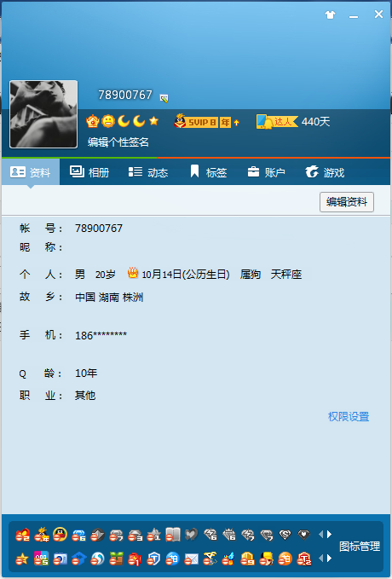
Task: Click the 编辑资料 button
Action: [x=347, y=202]
